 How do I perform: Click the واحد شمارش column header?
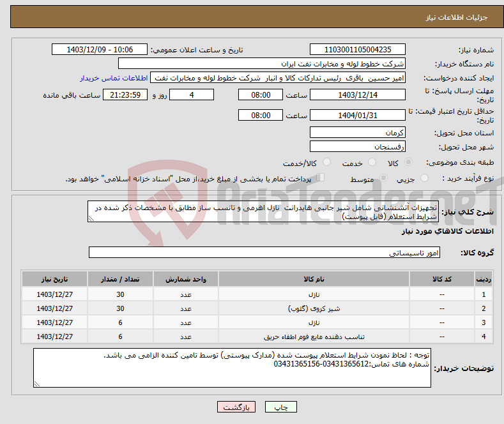186,279
